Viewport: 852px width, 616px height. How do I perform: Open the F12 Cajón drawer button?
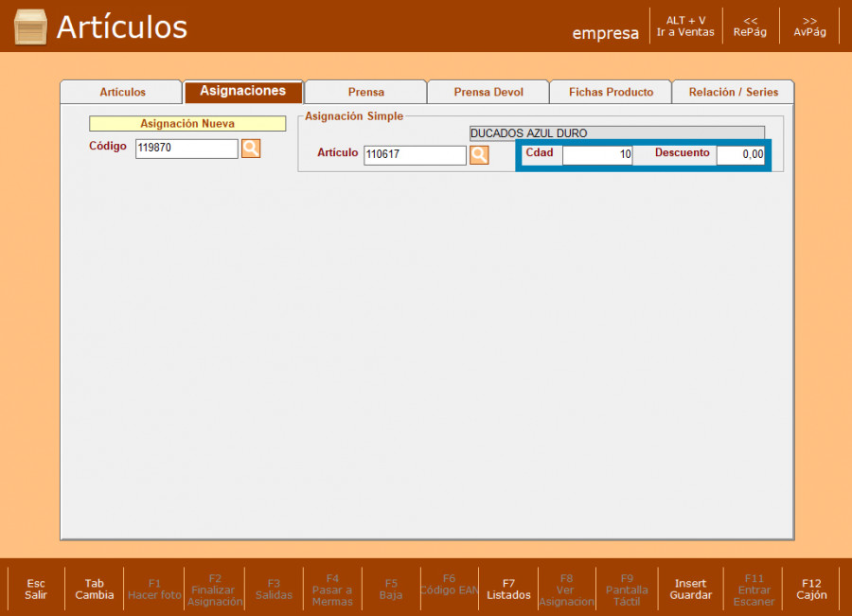[x=811, y=589]
